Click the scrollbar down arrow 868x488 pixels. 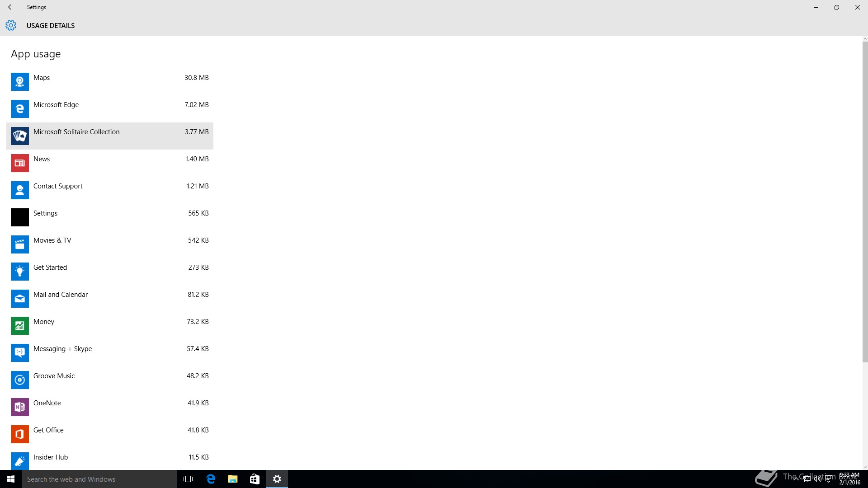(865, 467)
